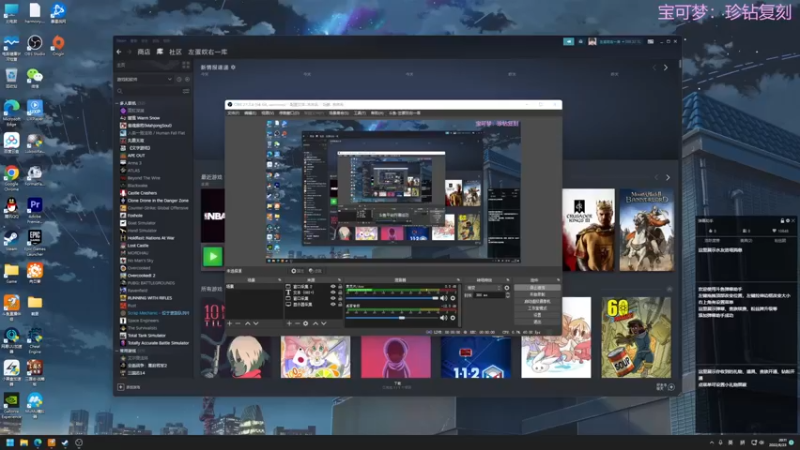Open the Steam 社区 tab
Screen dimensions: 800x450
tap(176, 52)
